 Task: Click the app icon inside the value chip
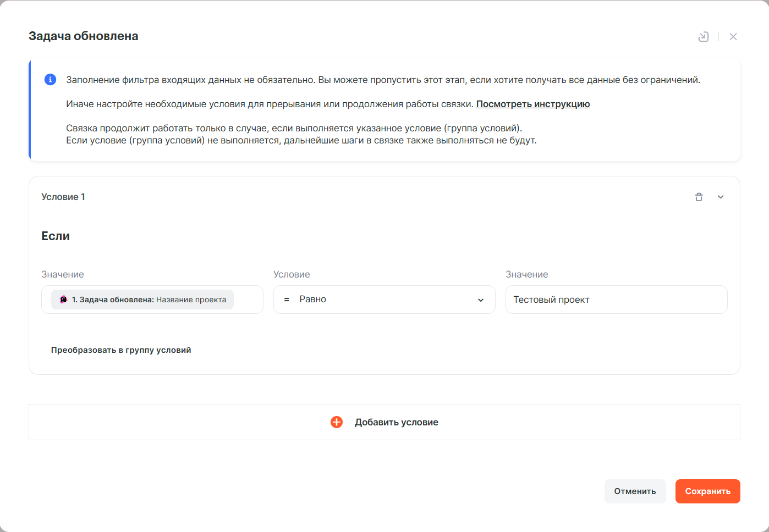pyautogui.click(x=63, y=300)
